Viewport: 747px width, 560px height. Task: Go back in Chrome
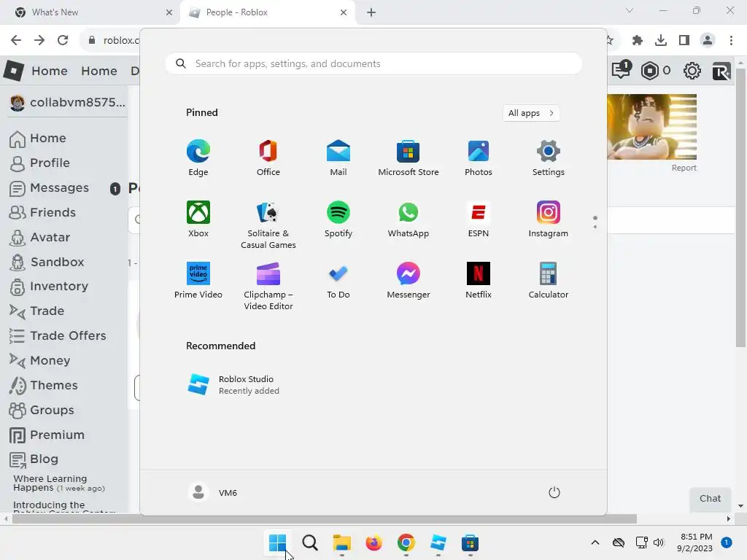point(16,40)
